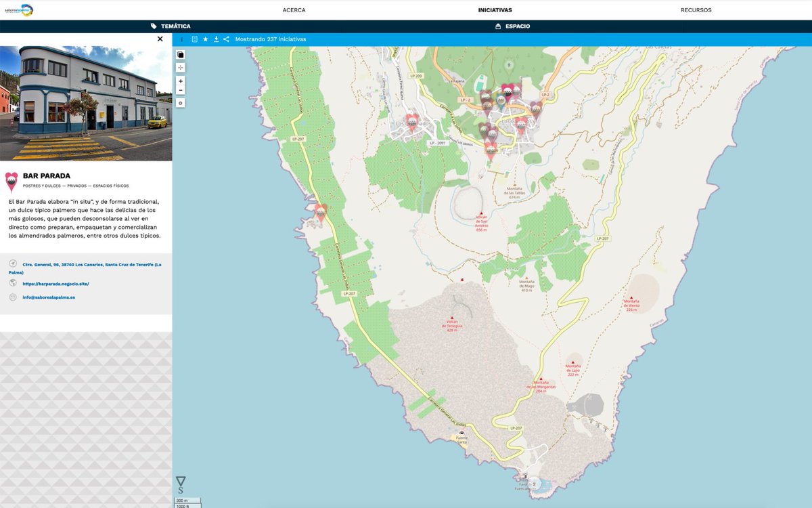This screenshot has height=508, width=812.
Task: Select the blue teardrop map marker
Action: coord(501,102)
